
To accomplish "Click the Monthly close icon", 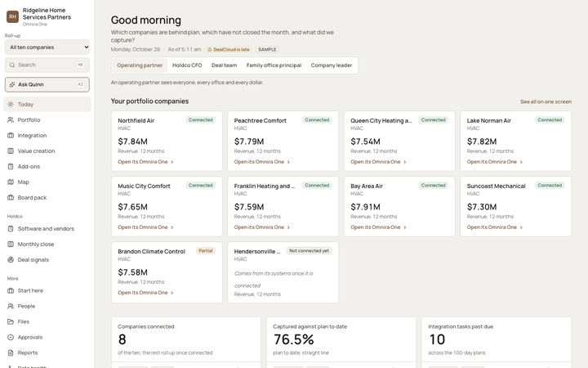I will coord(11,244).
